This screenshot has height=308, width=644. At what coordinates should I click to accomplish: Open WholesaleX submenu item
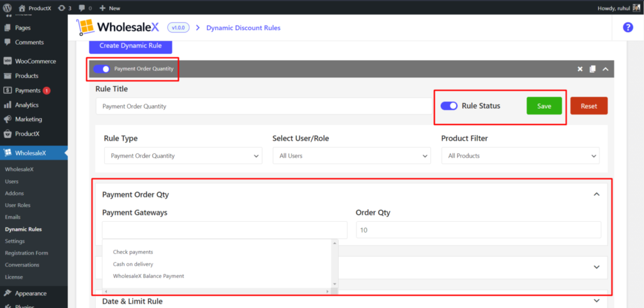tap(19, 169)
